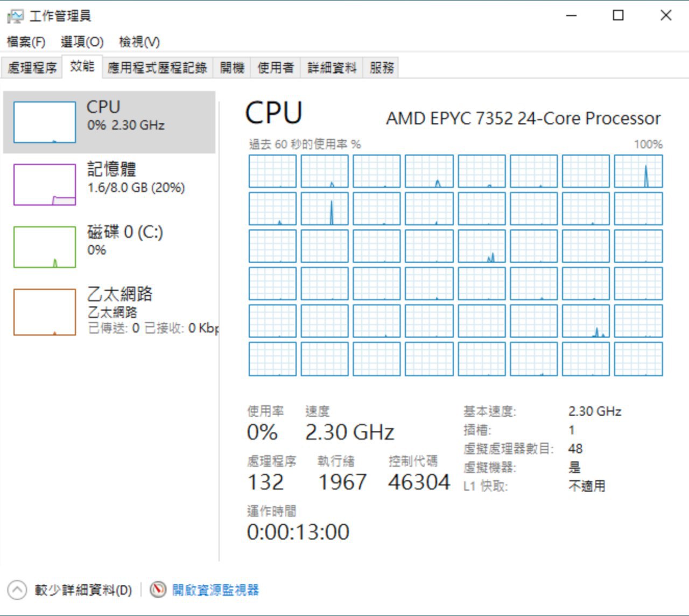This screenshot has width=689, height=616.
Task: Open the 開啟資源監視器 link
Action: pyautogui.click(x=215, y=590)
